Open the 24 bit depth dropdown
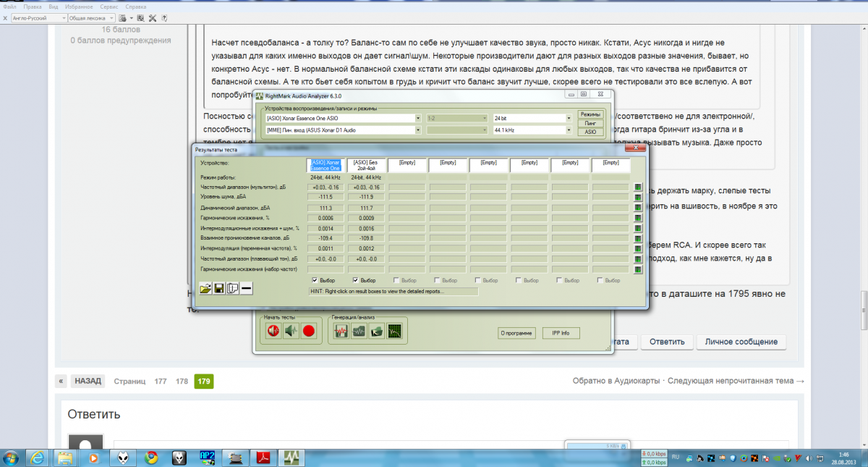 click(569, 118)
